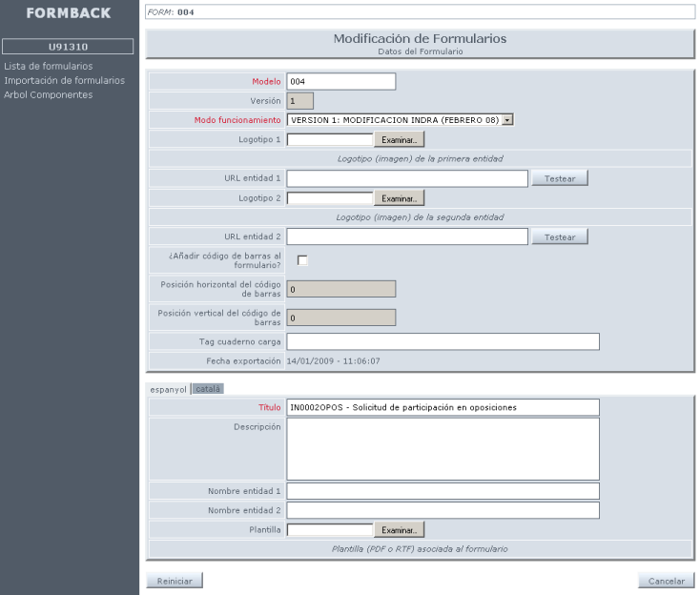
Task: Click the Tag cuaderno carga field
Action: coord(443,341)
